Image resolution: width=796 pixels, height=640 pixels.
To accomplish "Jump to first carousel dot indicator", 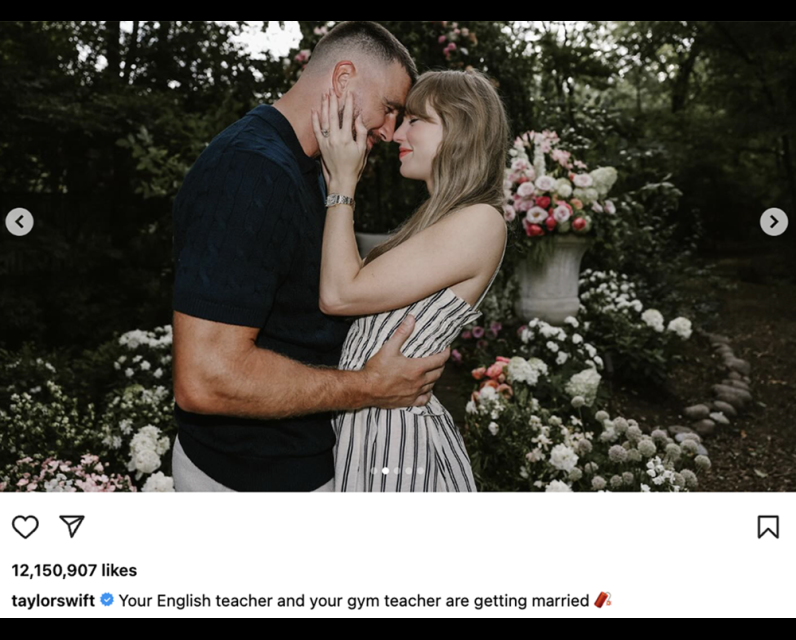I will (x=374, y=471).
